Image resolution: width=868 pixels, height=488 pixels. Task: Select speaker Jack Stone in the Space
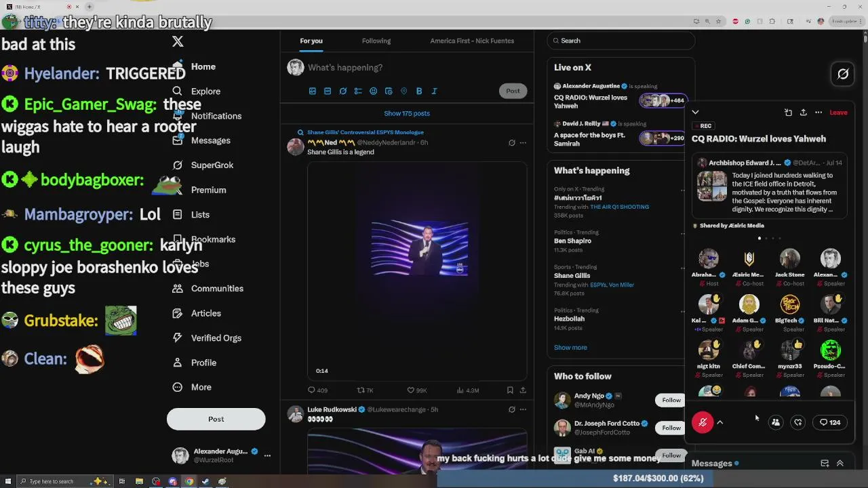tap(789, 266)
